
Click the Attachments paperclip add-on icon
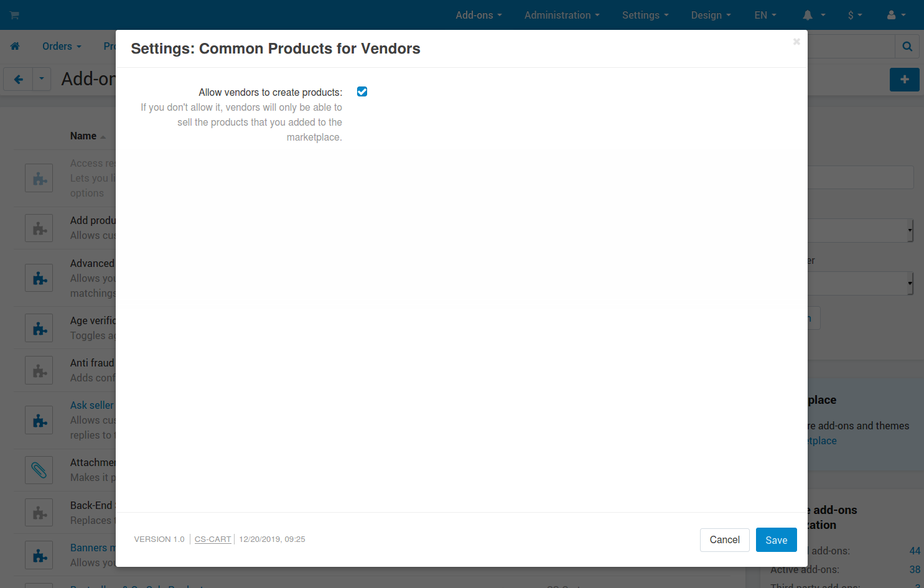pos(39,470)
